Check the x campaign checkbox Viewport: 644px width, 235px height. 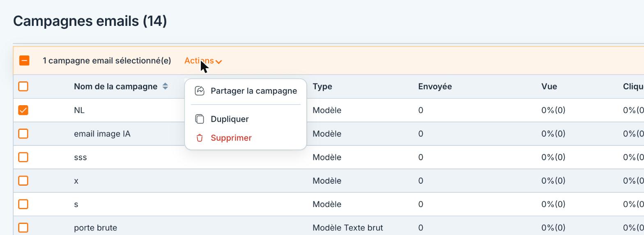(x=23, y=180)
